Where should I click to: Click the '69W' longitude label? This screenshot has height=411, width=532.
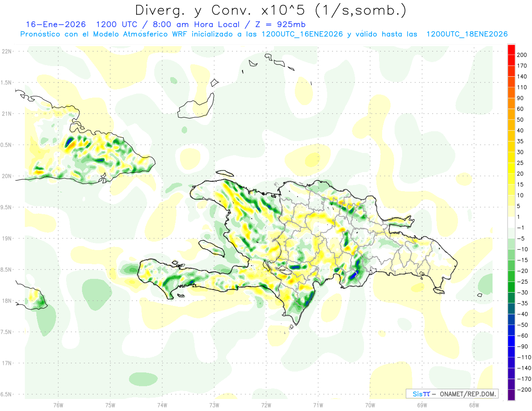(422, 405)
